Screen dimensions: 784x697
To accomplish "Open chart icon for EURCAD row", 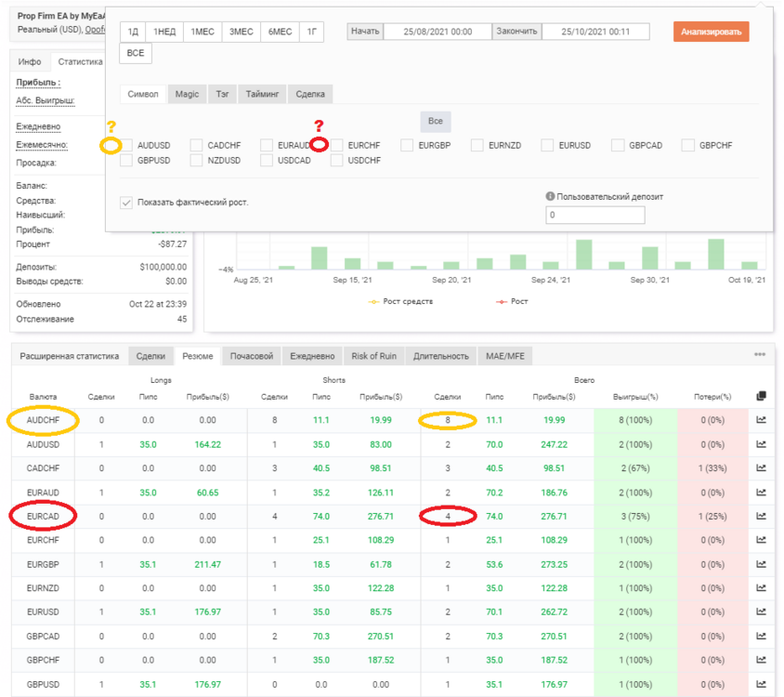I will point(761,516).
